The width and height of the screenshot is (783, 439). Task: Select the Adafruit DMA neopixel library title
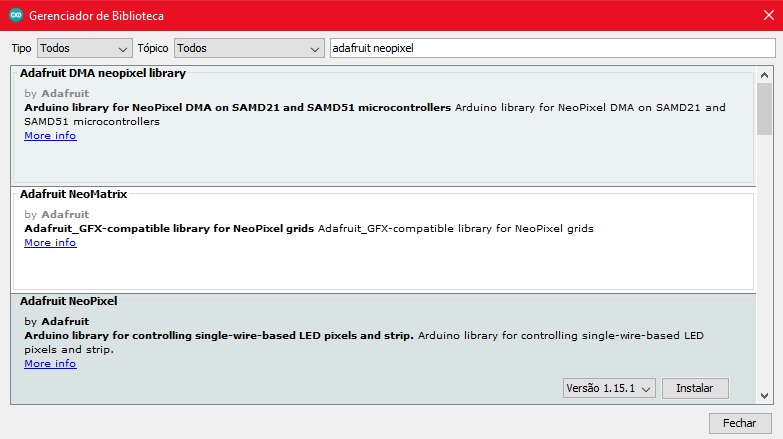coord(103,74)
